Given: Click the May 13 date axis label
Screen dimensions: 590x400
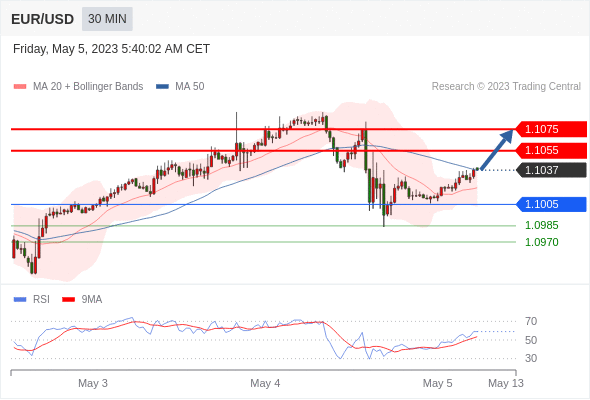Looking at the screenshot, I should point(506,383).
